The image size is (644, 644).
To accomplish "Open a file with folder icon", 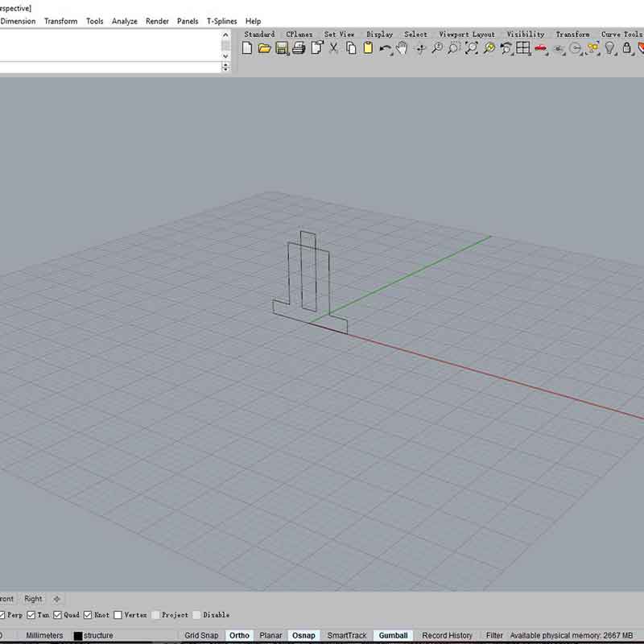I will (x=265, y=48).
